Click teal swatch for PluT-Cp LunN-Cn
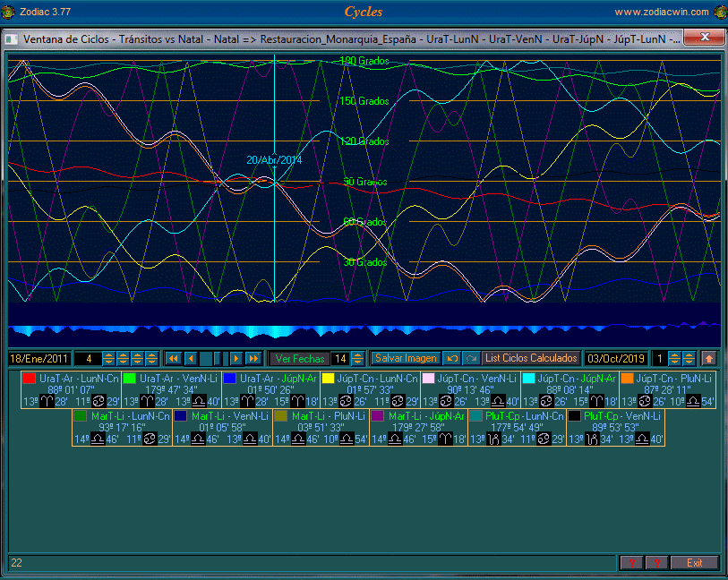Viewport: 728px width, 580px height. [x=475, y=415]
